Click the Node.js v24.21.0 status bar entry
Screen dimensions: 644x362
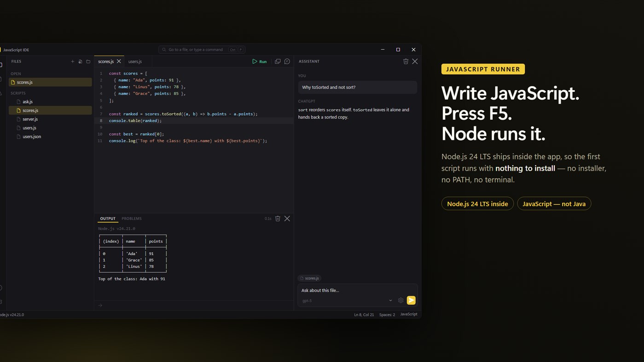pyautogui.click(x=12, y=315)
